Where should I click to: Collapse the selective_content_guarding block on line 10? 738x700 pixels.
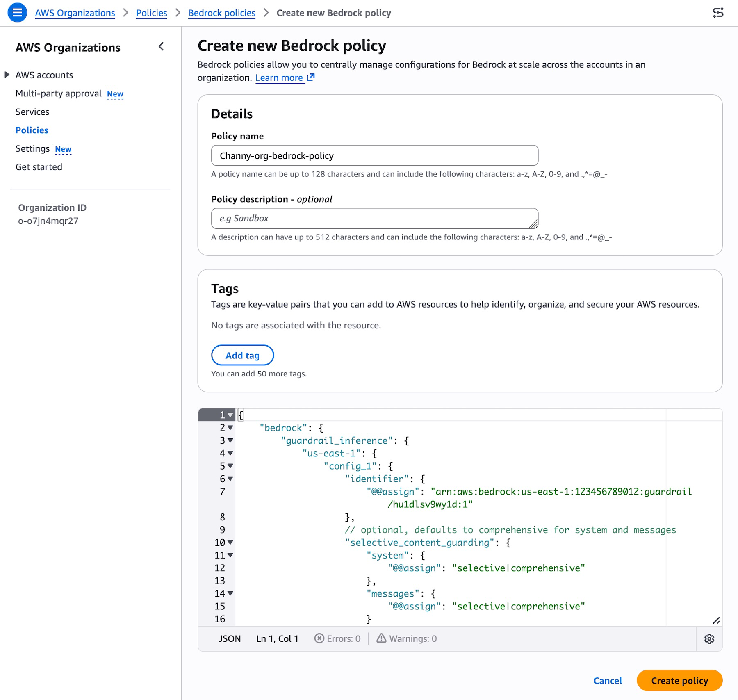click(230, 542)
